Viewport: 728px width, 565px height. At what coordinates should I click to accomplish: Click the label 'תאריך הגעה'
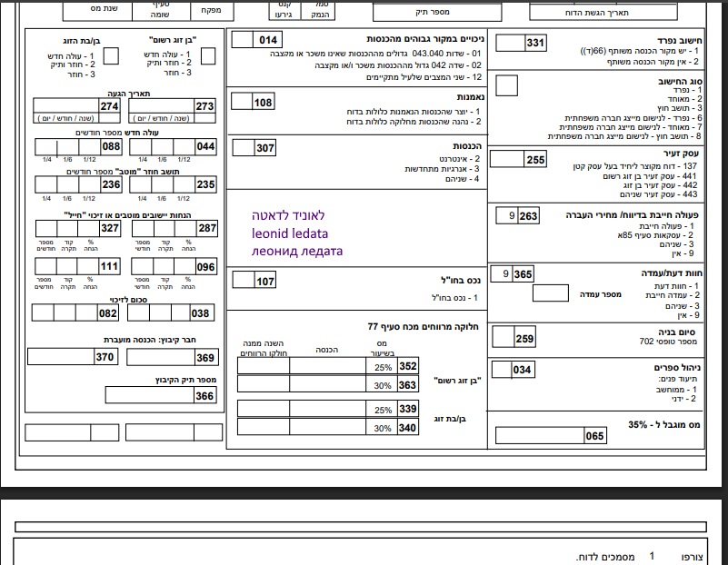coord(129,94)
